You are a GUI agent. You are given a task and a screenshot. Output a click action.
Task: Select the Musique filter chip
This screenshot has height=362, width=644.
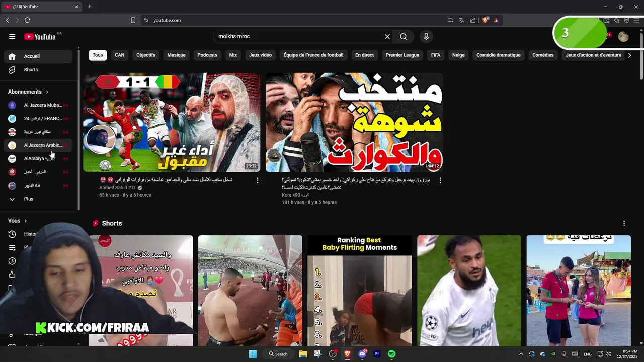177,55
